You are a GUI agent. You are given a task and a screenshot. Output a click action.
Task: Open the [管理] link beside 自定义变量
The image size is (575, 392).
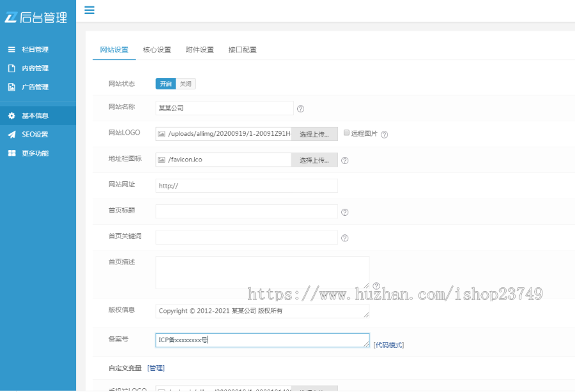point(156,368)
